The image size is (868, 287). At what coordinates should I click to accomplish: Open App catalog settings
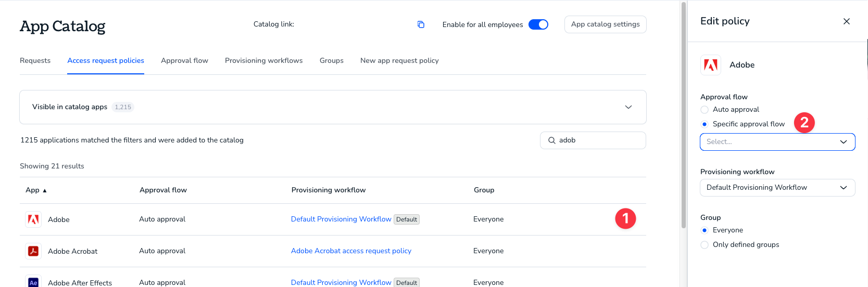point(606,24)
